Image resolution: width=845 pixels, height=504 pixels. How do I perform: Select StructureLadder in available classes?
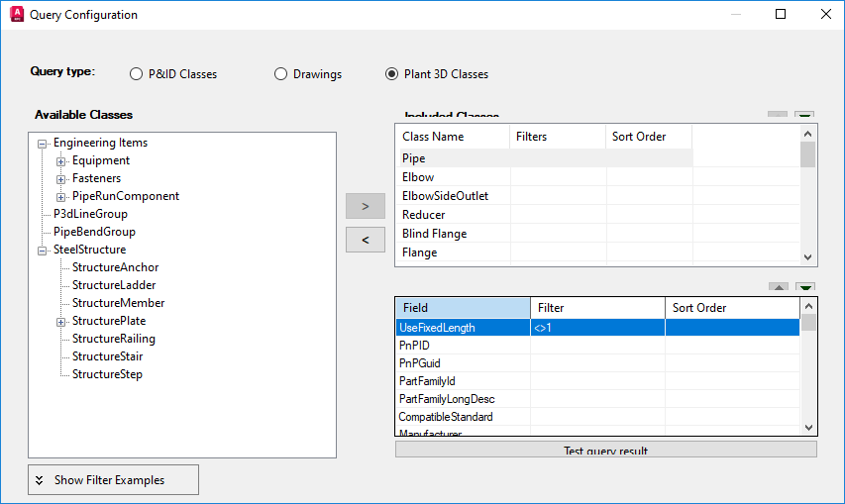[x=114, y=285]
